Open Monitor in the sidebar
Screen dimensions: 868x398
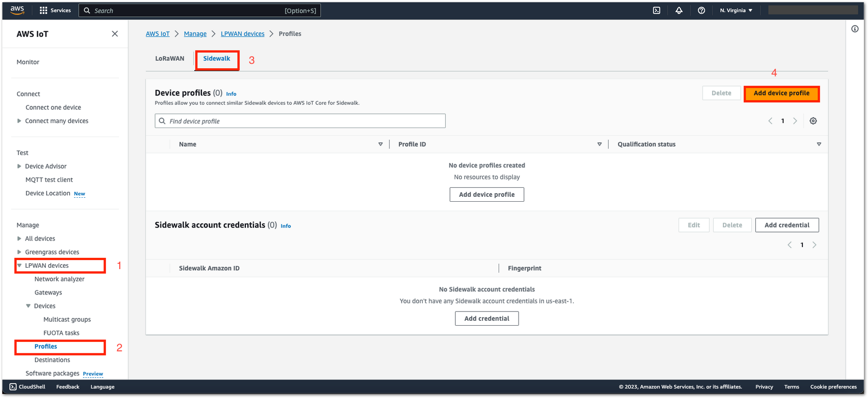click(x=28, y=62)
